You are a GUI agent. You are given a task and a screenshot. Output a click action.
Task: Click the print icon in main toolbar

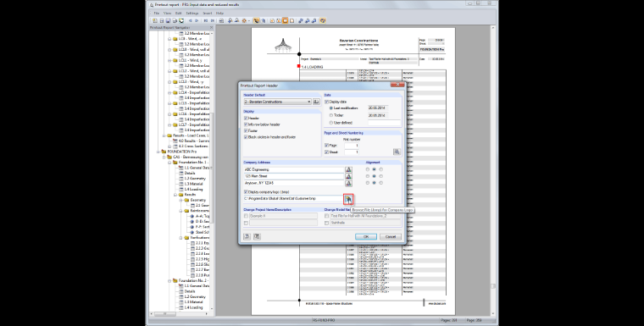(175, 20)
